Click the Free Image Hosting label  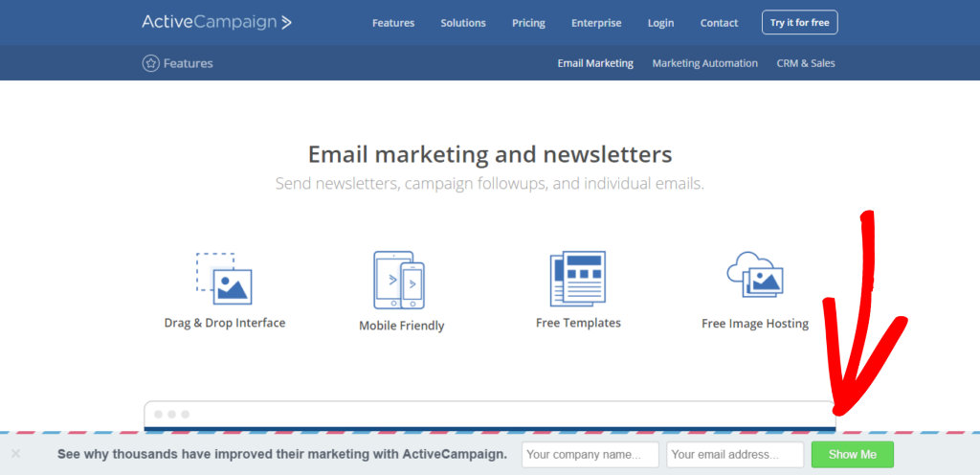(x=755, y=324)
